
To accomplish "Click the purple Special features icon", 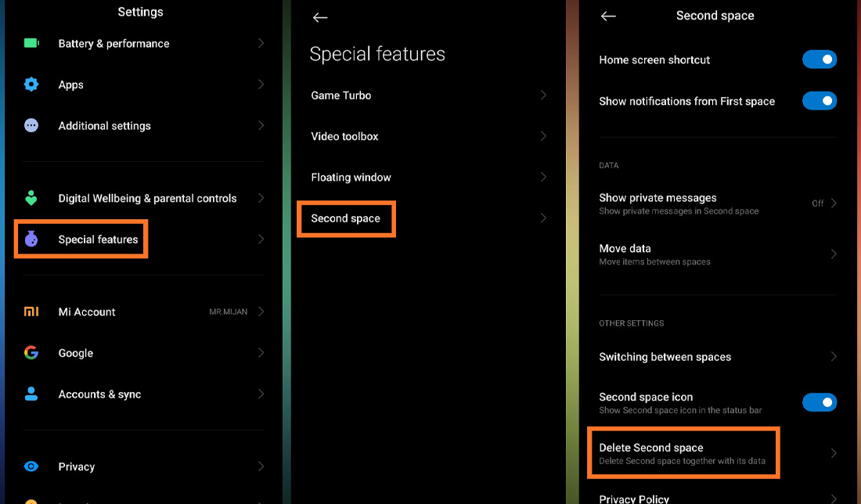I will click(31, 239).
